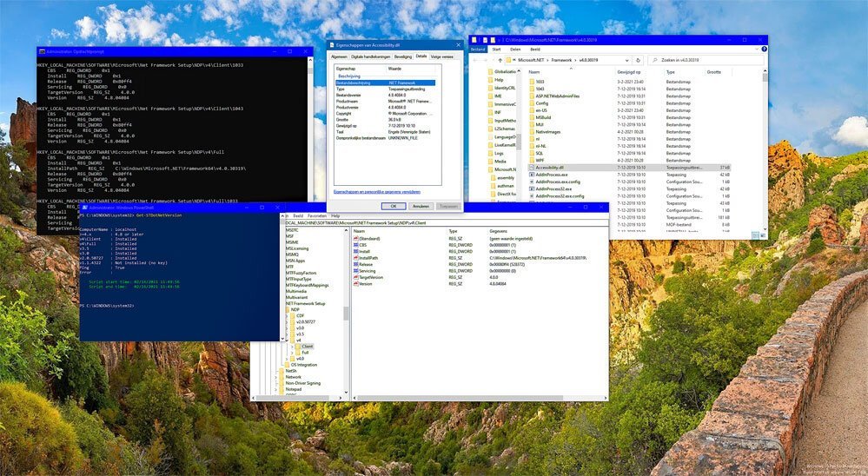Open the Accessibility.dll file in Explorer

(x=549, y=167)
